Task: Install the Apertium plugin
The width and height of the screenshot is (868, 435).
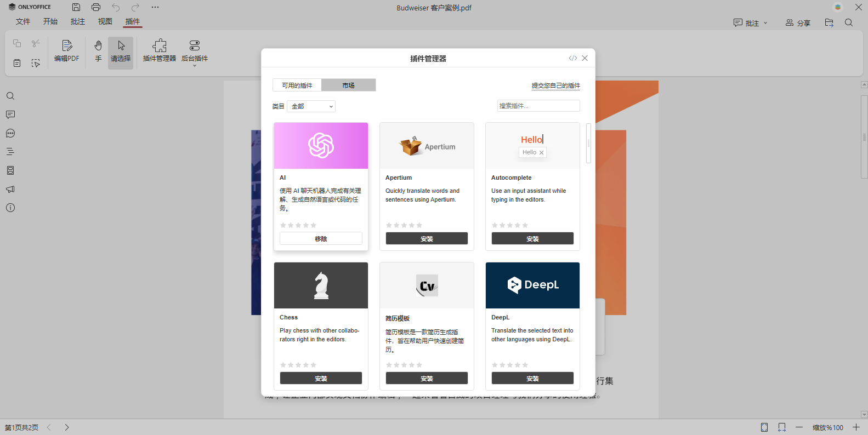Action: point(427,238)
